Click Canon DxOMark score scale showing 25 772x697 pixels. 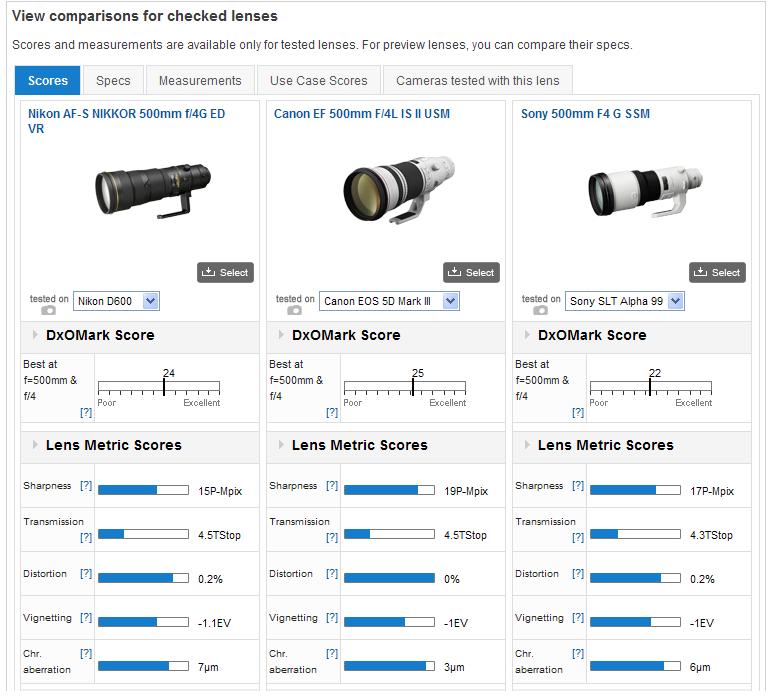[405, 387]
